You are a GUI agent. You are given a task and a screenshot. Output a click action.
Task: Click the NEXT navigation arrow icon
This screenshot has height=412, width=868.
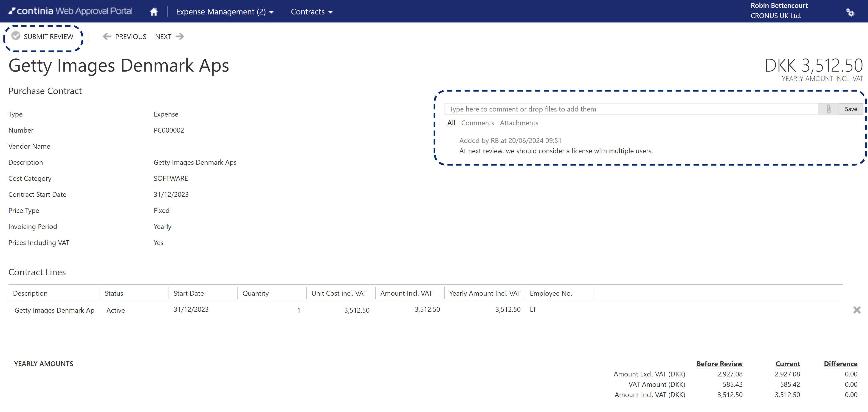coord(179,36)
